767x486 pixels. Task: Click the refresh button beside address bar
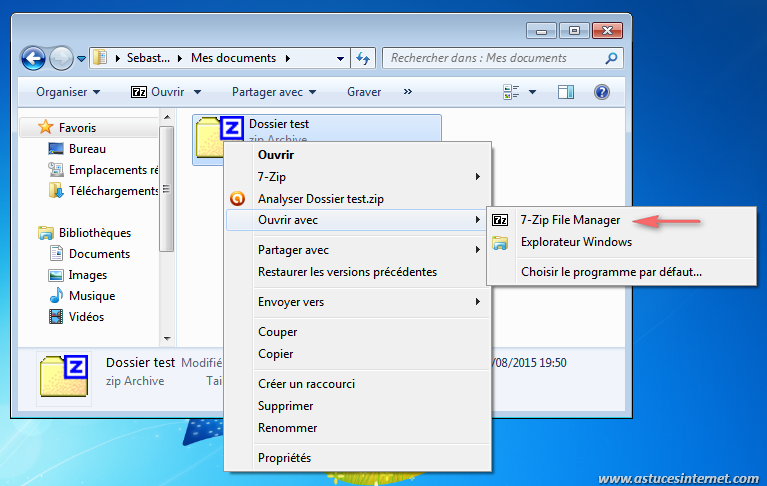click(x=363, y=58)
